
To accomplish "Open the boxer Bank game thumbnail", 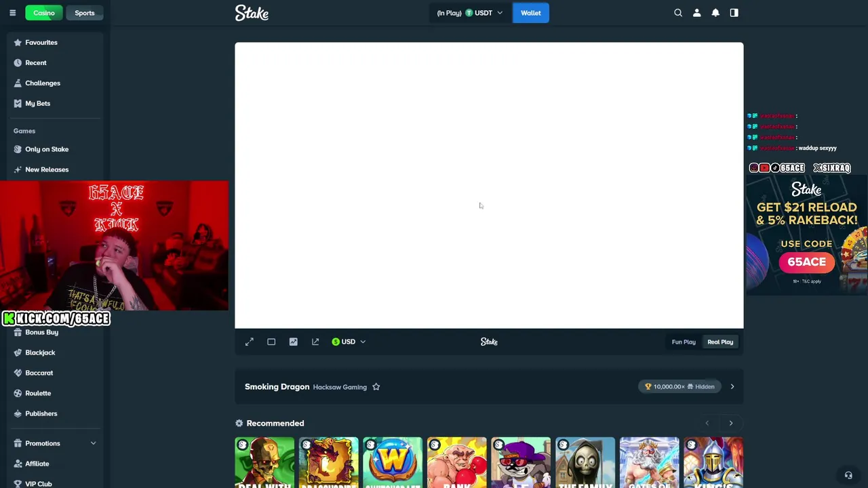I will [x=457, y=462].
